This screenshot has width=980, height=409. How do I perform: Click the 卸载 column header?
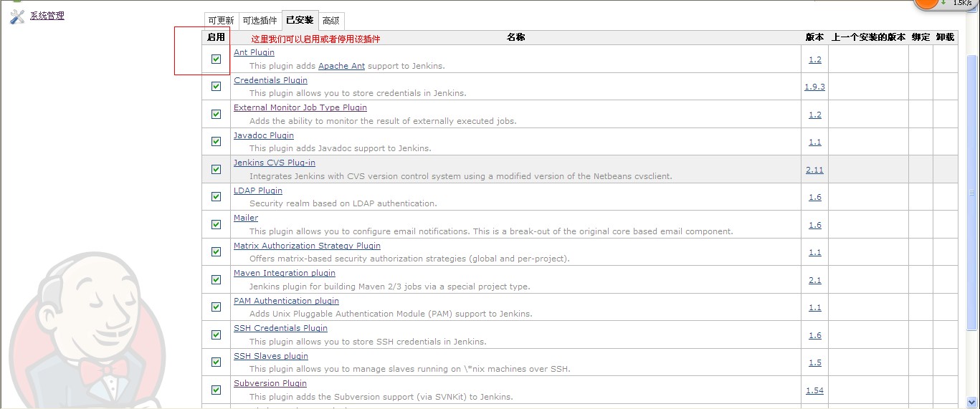(945, 37)
